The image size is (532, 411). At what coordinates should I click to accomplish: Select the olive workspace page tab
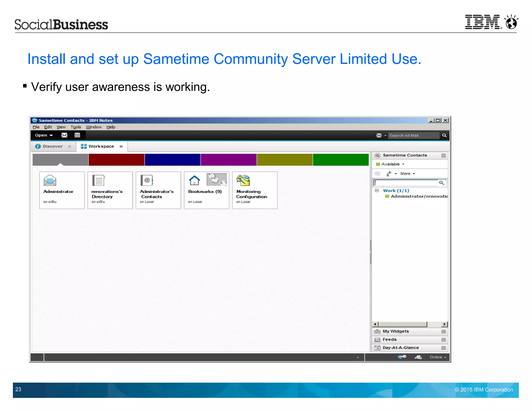point(285,160)
